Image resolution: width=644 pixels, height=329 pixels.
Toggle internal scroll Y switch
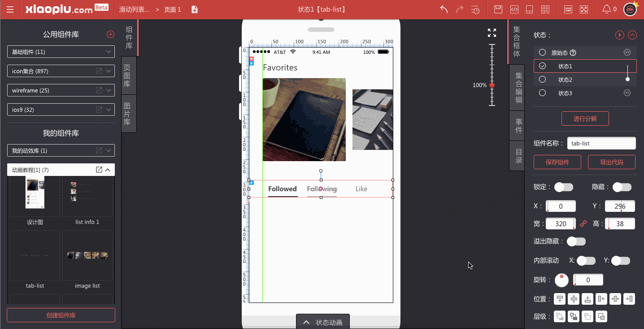[621, 261]
